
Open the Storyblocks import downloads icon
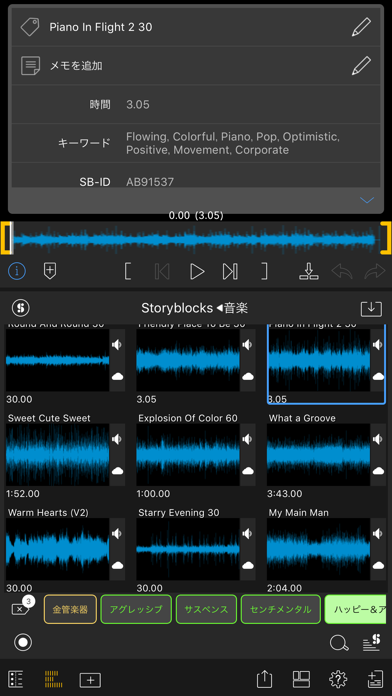pyautogui.click(x=371, y=308)
